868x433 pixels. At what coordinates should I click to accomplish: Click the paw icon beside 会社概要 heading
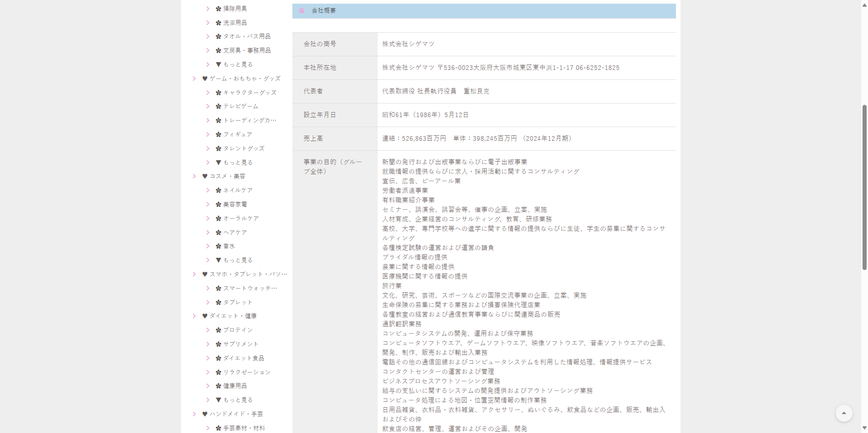302,10
